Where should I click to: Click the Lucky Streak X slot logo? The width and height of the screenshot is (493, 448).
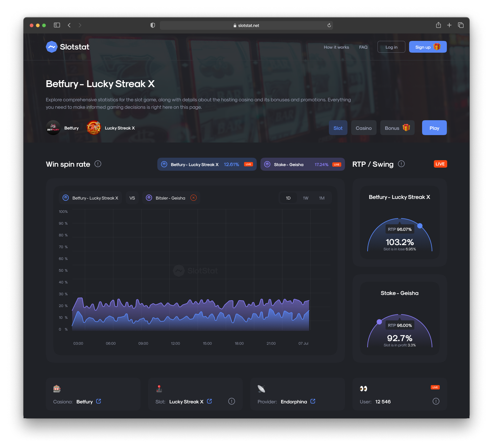pos(94,128)
